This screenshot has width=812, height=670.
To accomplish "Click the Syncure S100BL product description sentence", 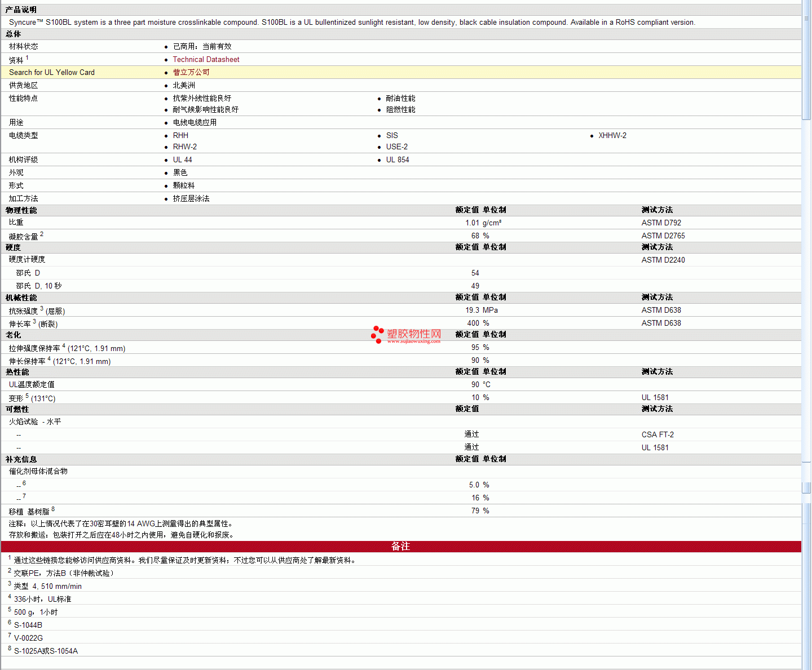I will pyautogui.click(x=352, y=22).
